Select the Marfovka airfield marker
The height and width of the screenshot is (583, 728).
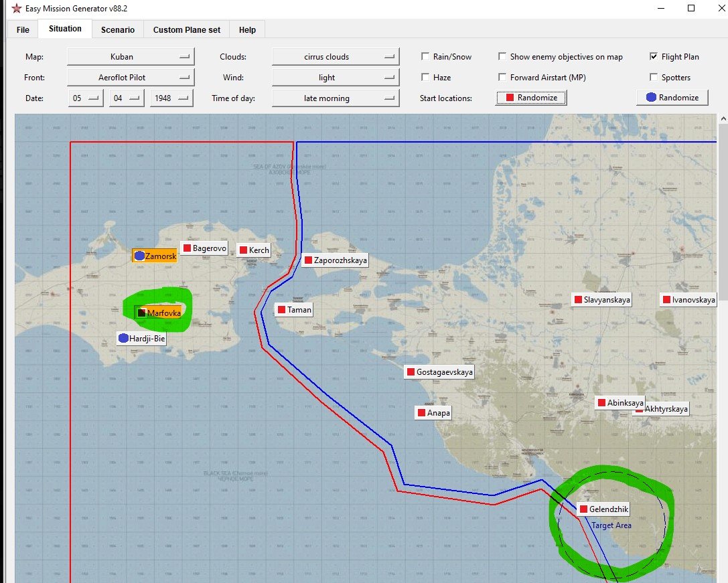click(141, 313)
